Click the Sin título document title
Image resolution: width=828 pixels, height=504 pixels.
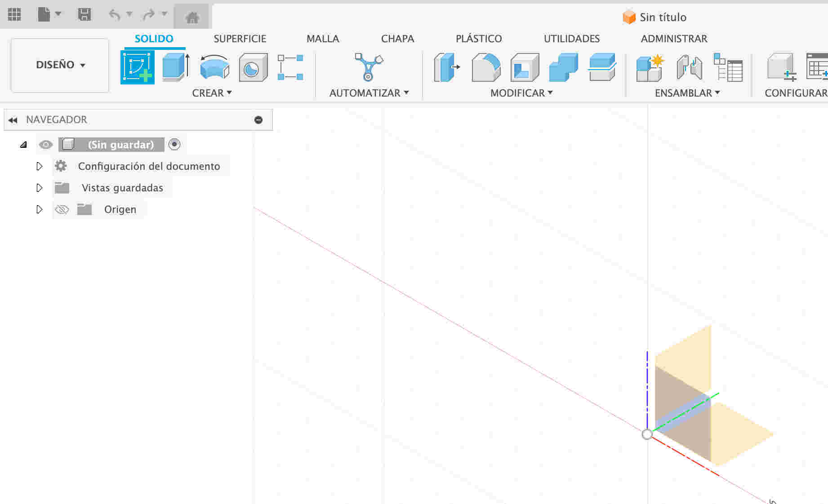tap(663, 17)
